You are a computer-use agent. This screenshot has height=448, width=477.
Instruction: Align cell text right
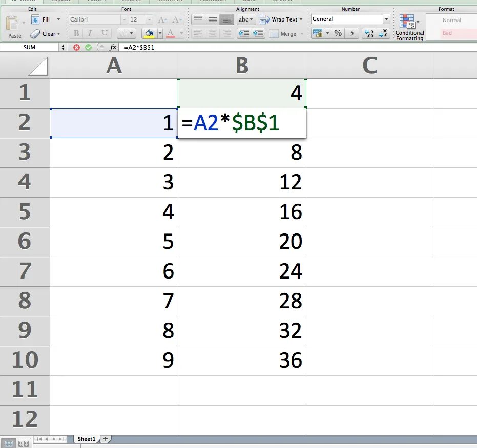(226, 33)
